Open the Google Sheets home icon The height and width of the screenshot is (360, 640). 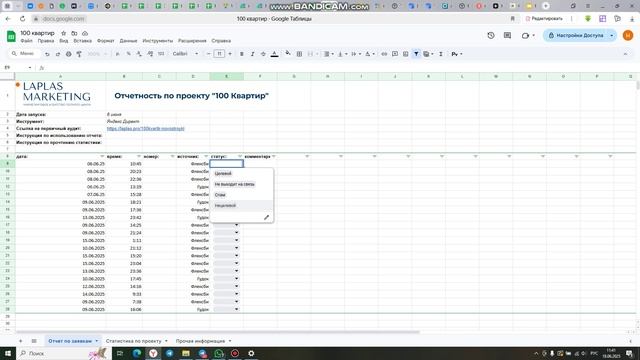pos(11,36)
